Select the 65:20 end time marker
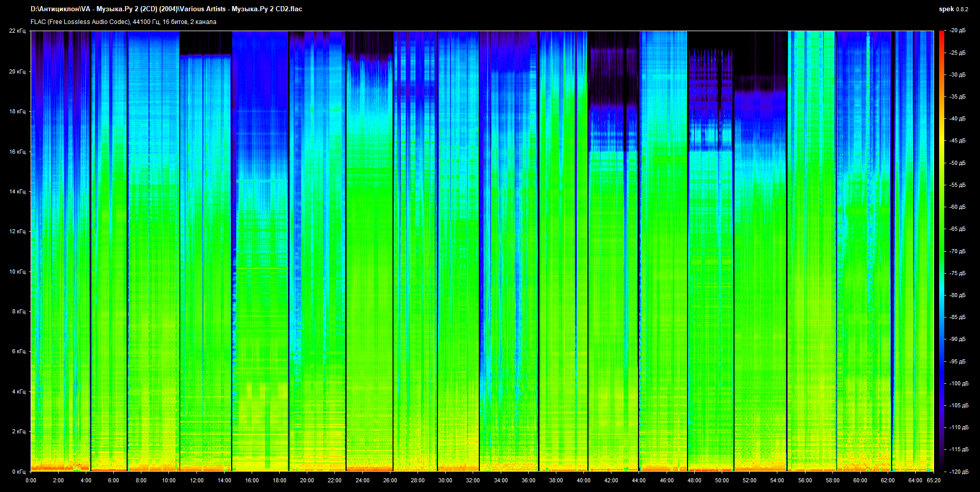The height and width of the screenshot is (492, 980). click(933, 480)
